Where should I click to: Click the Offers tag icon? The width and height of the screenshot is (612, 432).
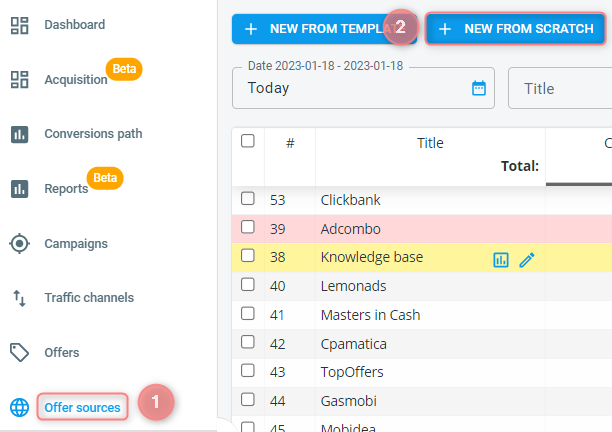[19, 352]
